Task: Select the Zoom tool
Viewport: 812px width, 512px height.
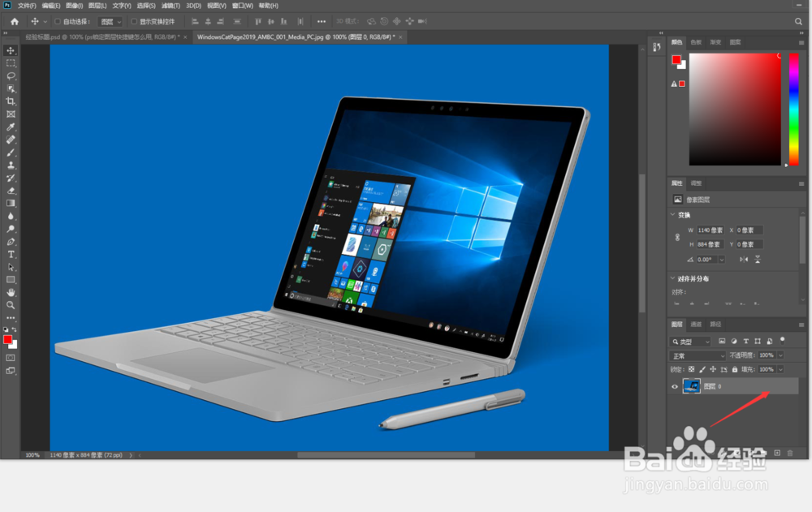Action: pos(11,305)
